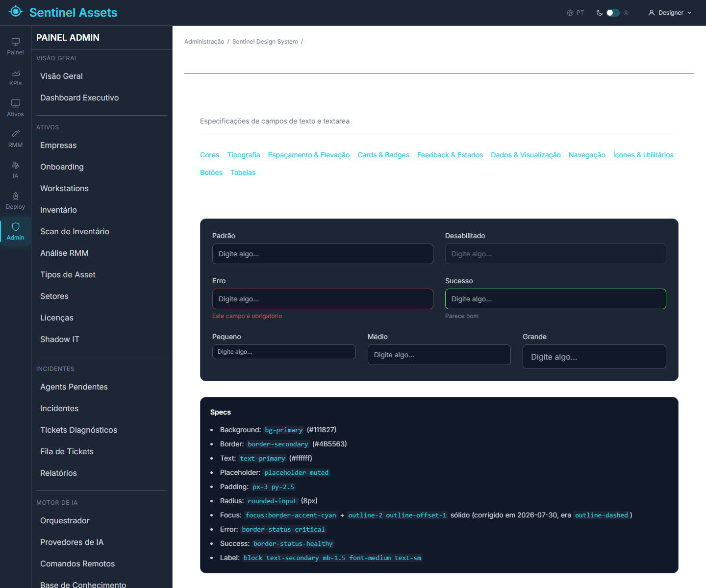Open Feedback & Estados section
This screenshot has width=706, height=588.
450,155
